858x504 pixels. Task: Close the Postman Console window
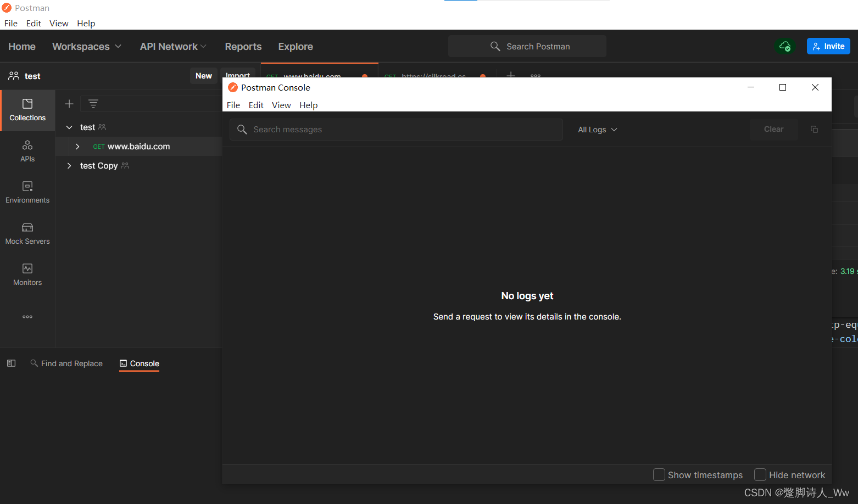pos(815,87)
